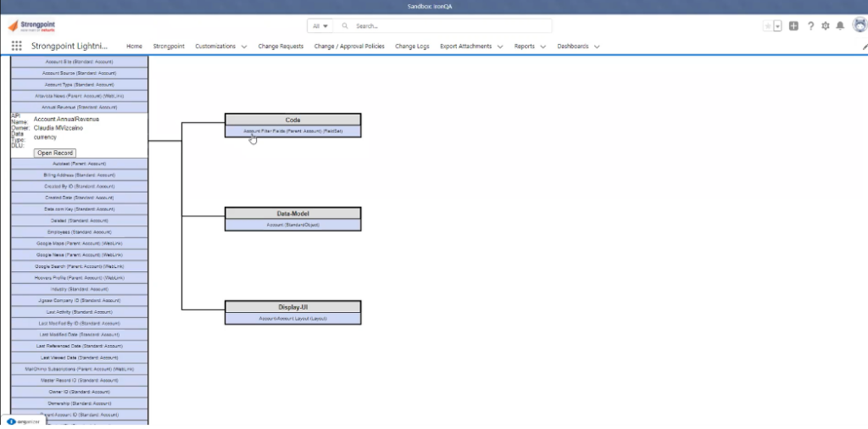Open the Change Logs tab
The image size is (868, 429).
point(412,47)
